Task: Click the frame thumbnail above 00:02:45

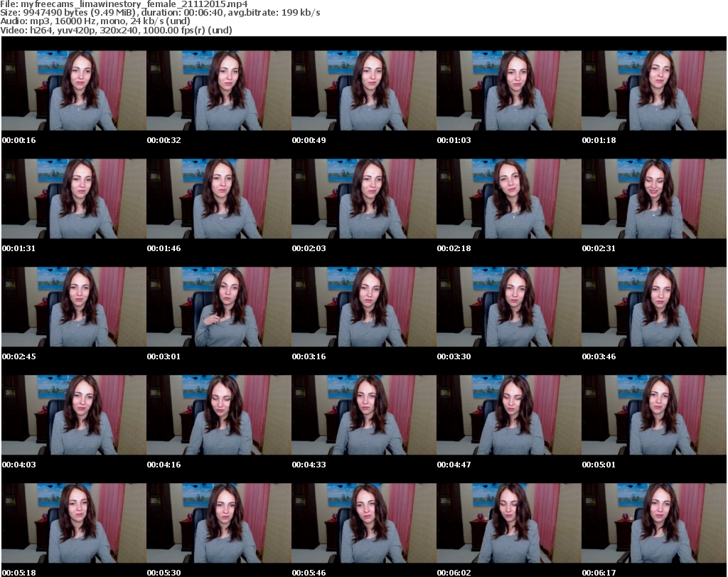Action: click(x=74, y=307)
